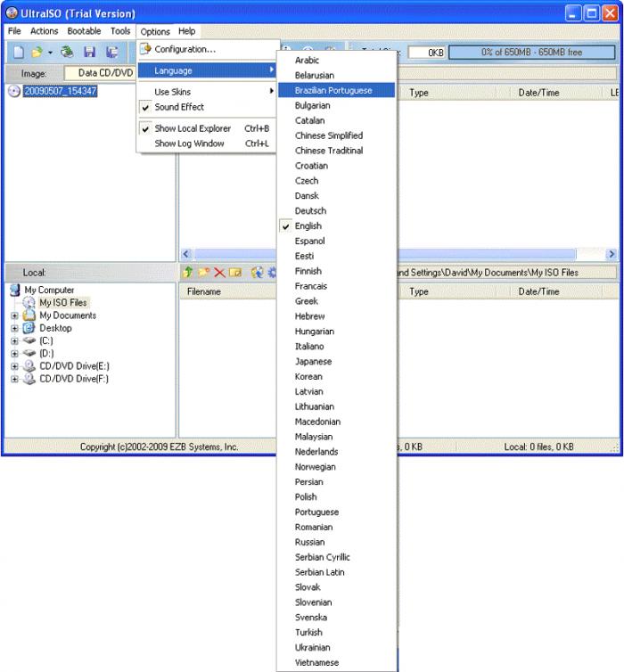Click the blue gear settings icon
Screen dimensions: 624x672
(x=272, y=272)
